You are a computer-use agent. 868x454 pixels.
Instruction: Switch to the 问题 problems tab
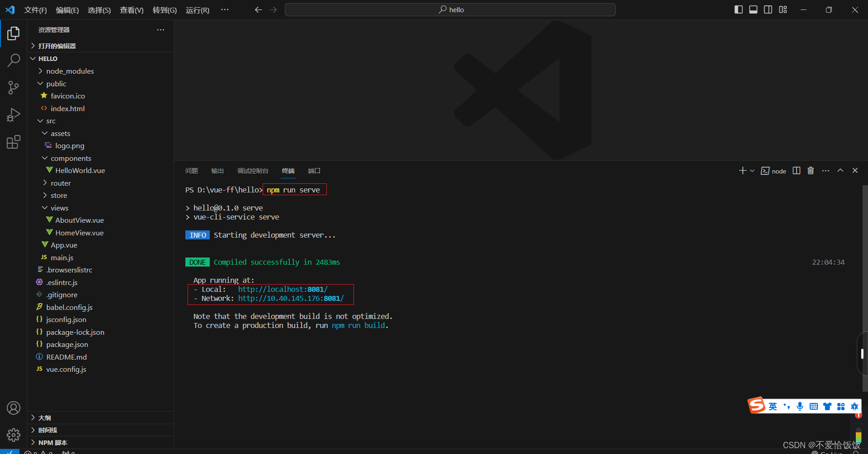(x=192, y=171)
